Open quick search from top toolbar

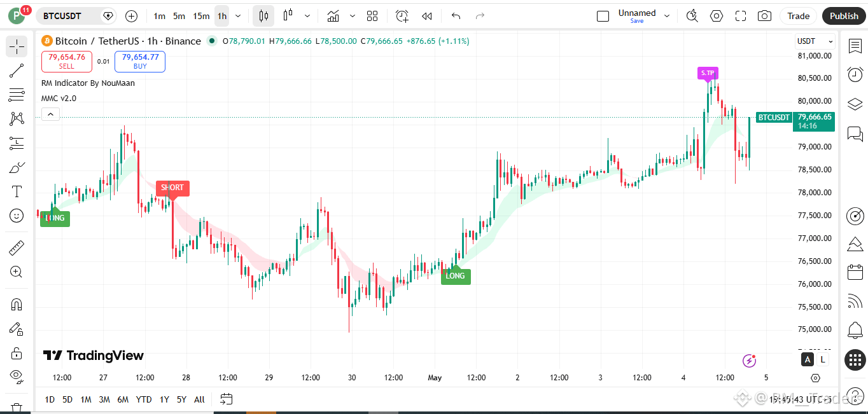point(692,16)
